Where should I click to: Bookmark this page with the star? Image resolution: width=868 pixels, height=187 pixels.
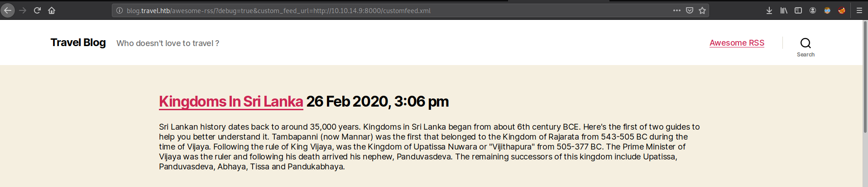point(702,10)
